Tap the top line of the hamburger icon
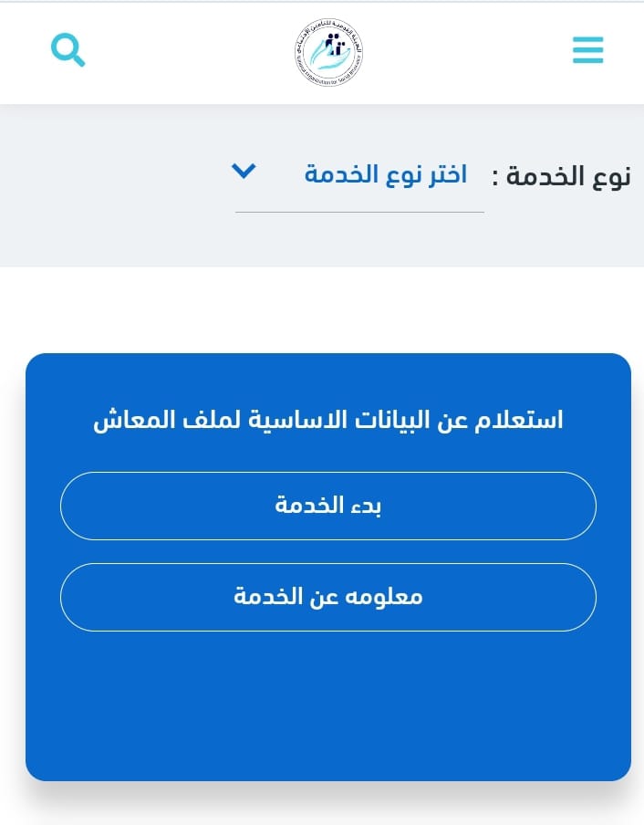Screen dimensions: 644x825 pyautogui.click(x=587, y=38)
